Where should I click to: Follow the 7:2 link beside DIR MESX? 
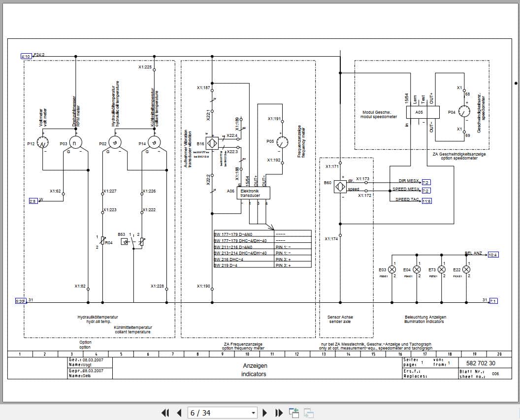point(426,182)
